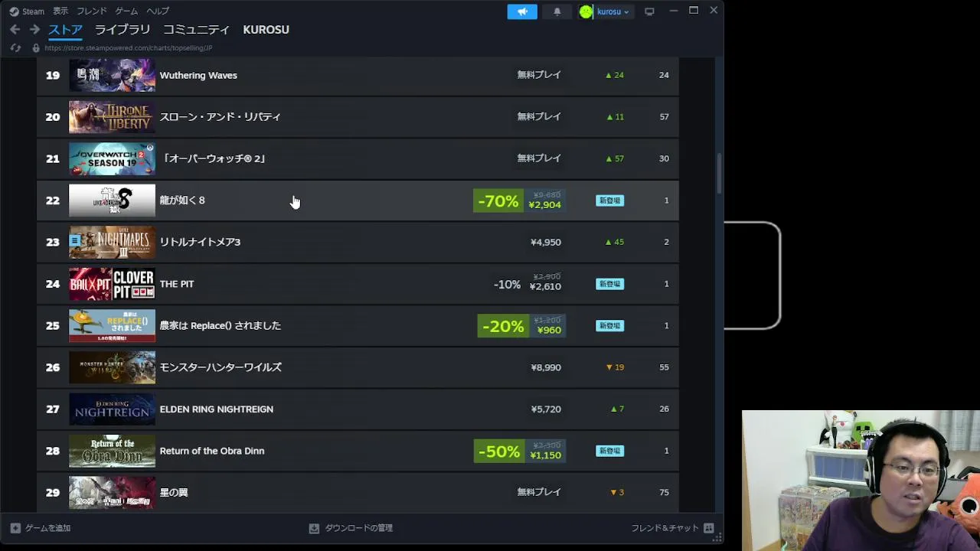Open the 表示 menu

60,11
